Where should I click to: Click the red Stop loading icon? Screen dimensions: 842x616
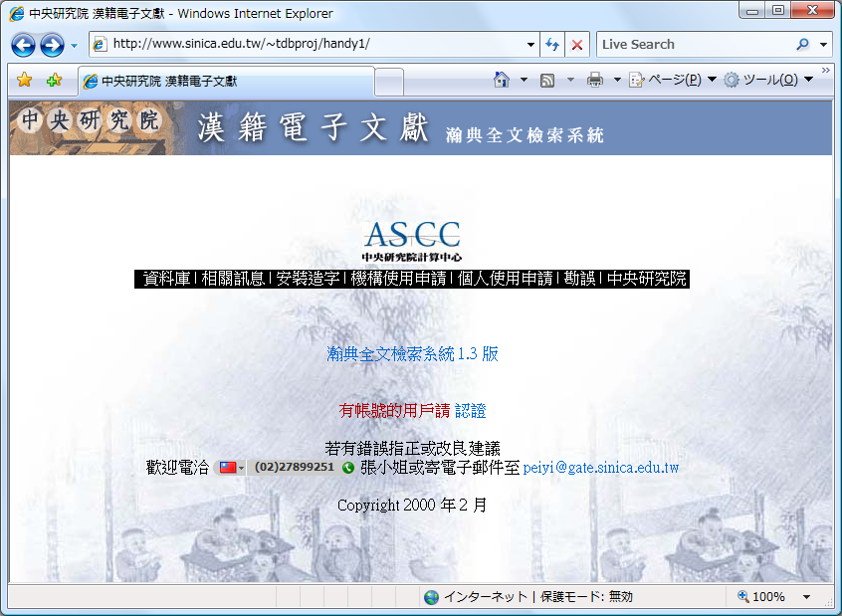(x=577, y=45)
